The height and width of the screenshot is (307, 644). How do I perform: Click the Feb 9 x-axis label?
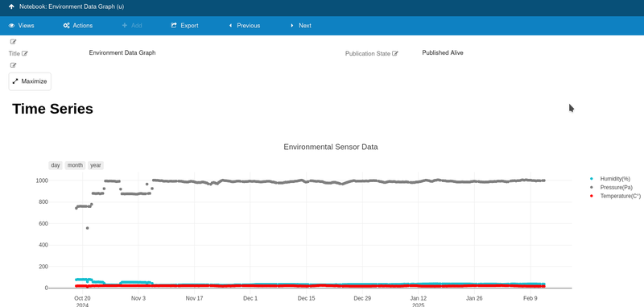[x=530, y=298]
